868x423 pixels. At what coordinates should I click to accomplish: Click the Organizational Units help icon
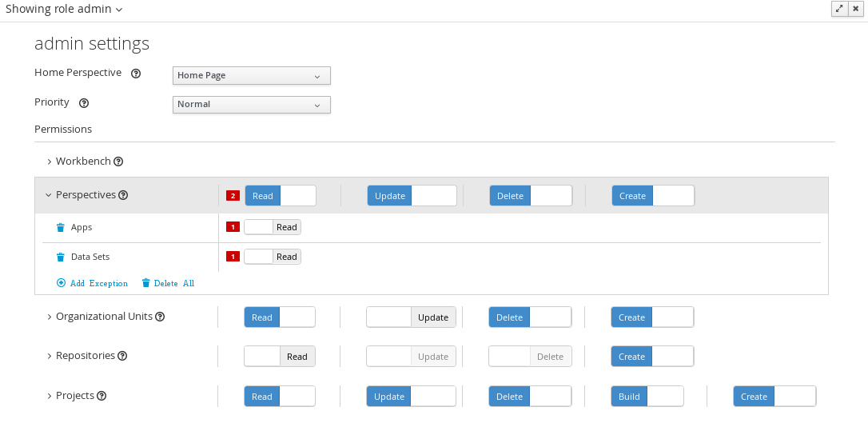160,317
